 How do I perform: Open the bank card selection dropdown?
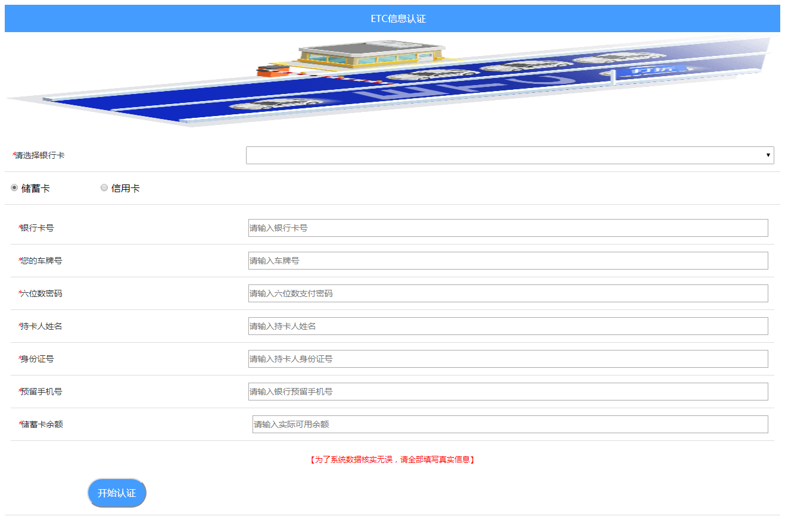pyautogui.click(x=509, y=155)
